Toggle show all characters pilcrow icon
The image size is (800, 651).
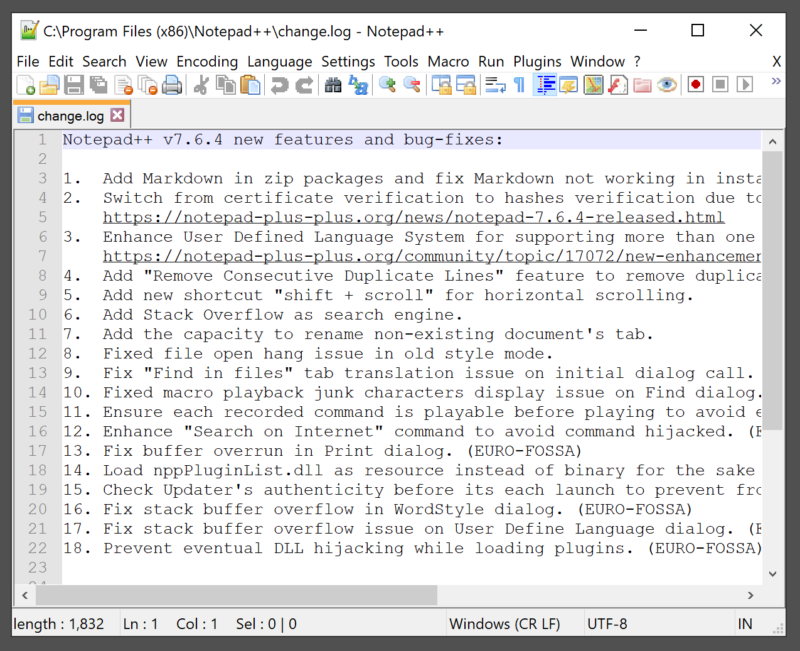click(x=519, y=86)
